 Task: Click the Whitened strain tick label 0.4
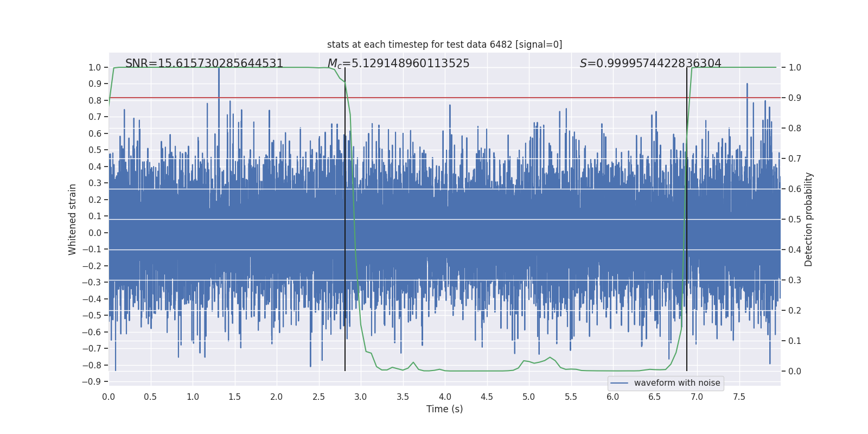[95, 167]
